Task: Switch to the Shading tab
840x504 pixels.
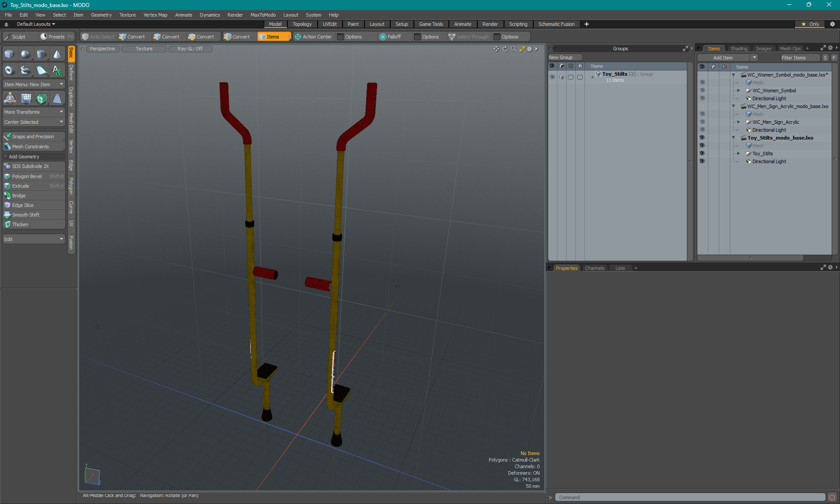Action: [x=738, y=49]
